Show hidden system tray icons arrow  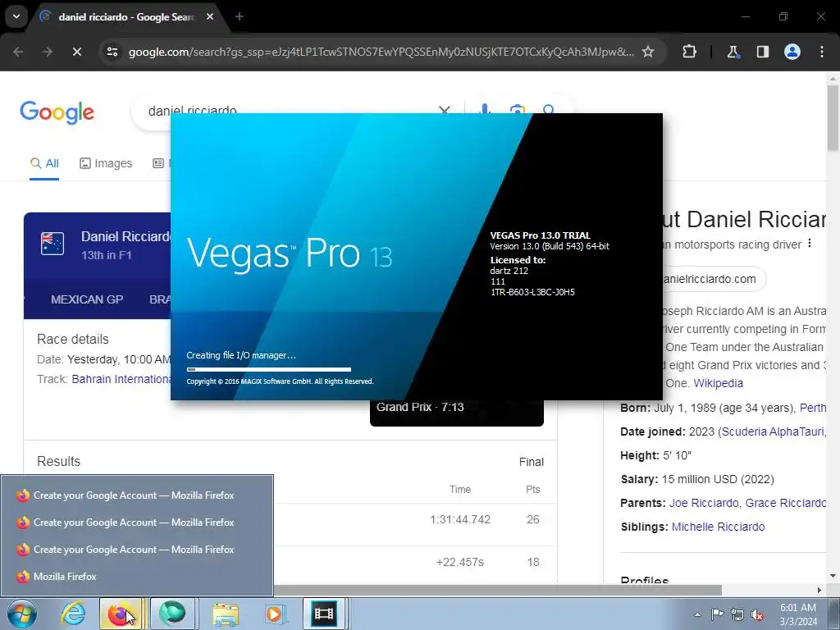point(697,614)
